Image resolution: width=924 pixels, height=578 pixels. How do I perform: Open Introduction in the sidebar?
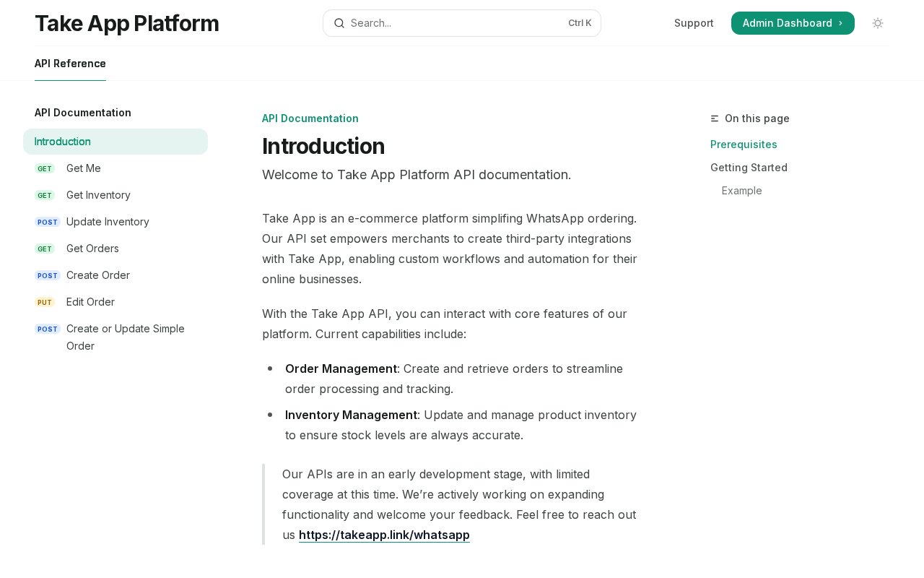(x=115, y=142)
